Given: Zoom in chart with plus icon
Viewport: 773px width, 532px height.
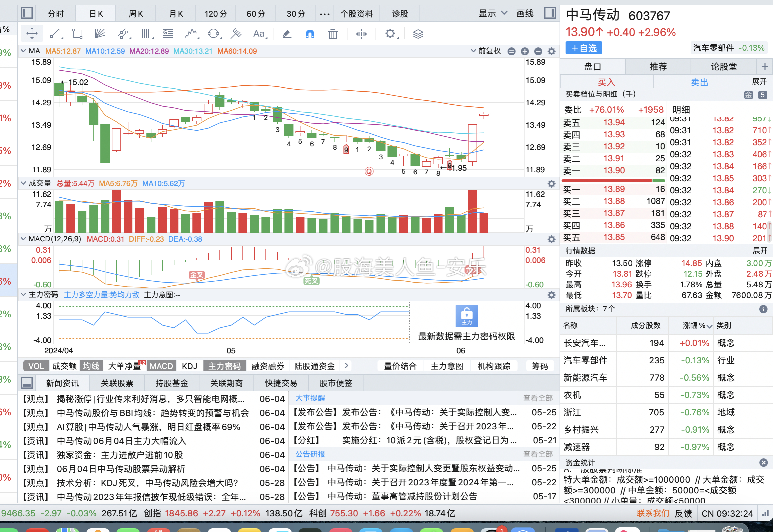Looking at the screenshot, I should pos(525,51).
